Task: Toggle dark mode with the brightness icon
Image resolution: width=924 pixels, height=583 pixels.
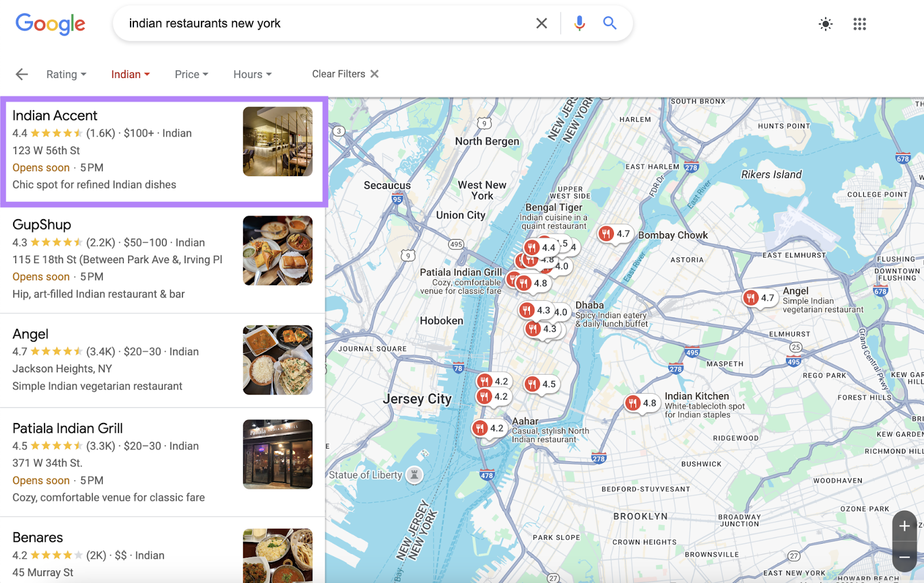Action: (x=825, y=24)
